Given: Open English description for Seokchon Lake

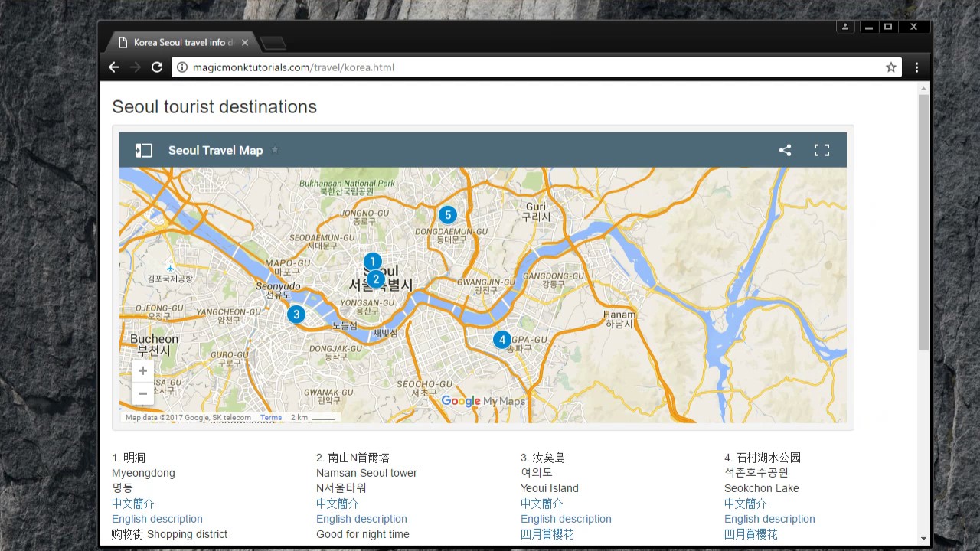Looking at the screenshot, I should tap(769, 519).
